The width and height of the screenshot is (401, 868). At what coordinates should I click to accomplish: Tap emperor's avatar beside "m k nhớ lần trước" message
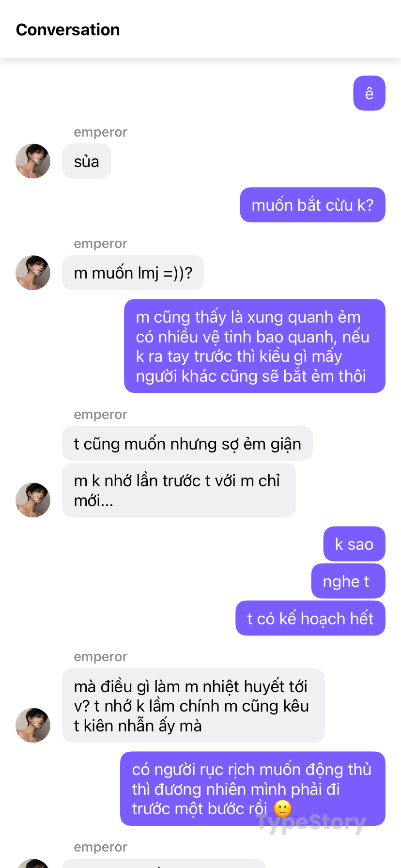point(33,500)
